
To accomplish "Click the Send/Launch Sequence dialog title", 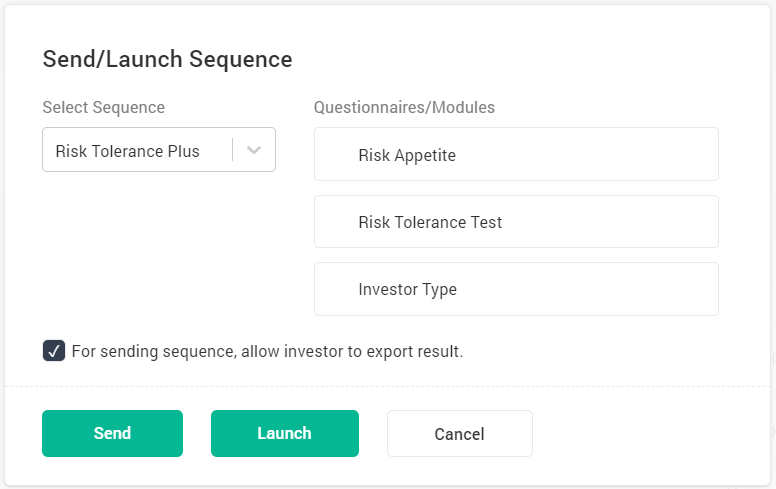I will 167,60.
